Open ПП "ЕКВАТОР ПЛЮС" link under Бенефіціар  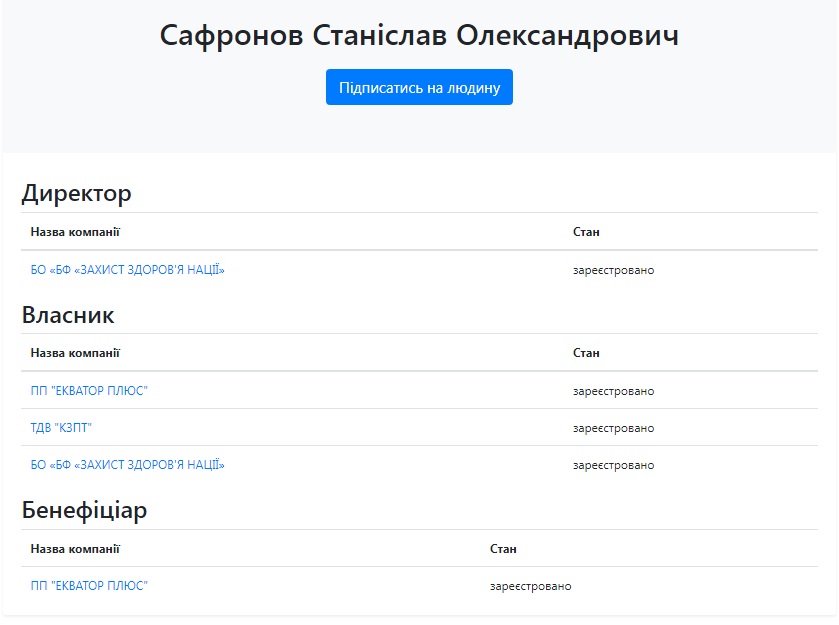pyautogui.click(x=89, y=586)
